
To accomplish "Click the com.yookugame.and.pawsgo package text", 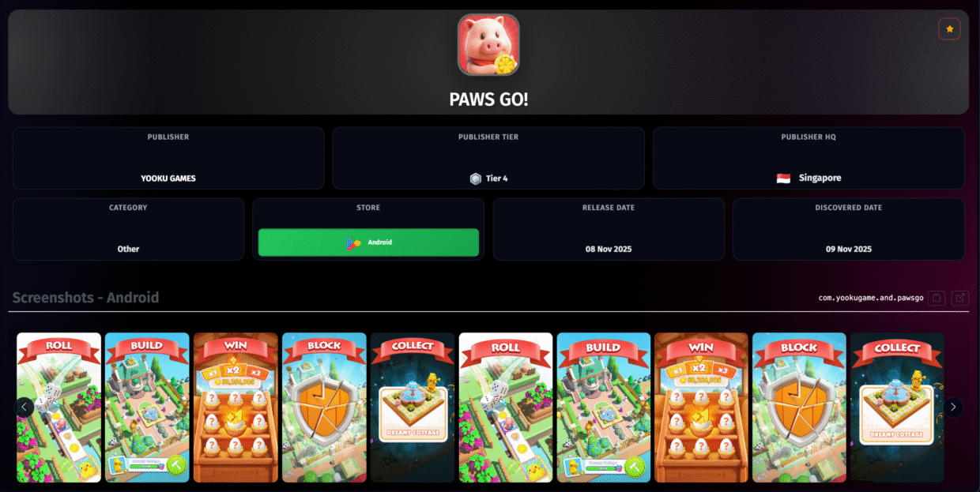I will click(x=871, y=299).
